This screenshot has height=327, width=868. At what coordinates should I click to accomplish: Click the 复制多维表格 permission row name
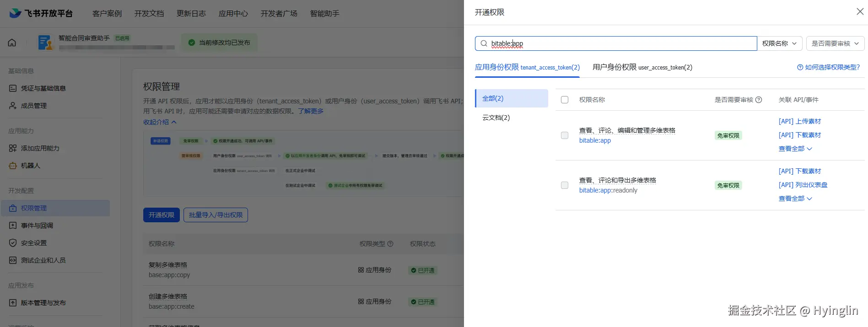tap(168, 265)
